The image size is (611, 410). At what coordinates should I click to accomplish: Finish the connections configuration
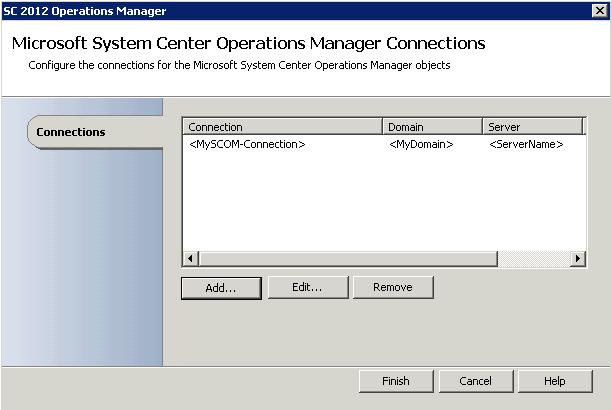click(396, 381)
